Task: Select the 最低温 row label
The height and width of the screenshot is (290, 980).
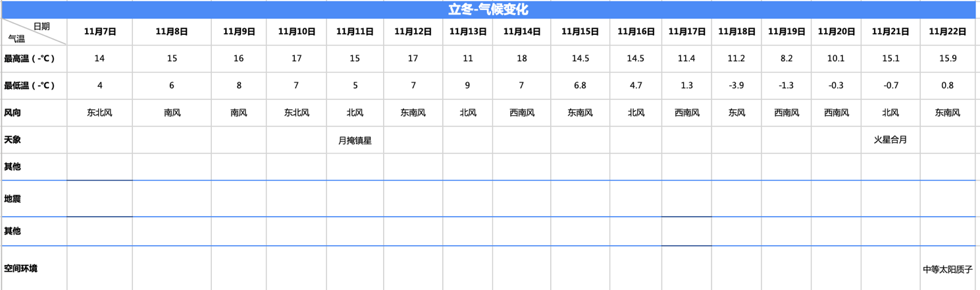Action: (34, 86)
